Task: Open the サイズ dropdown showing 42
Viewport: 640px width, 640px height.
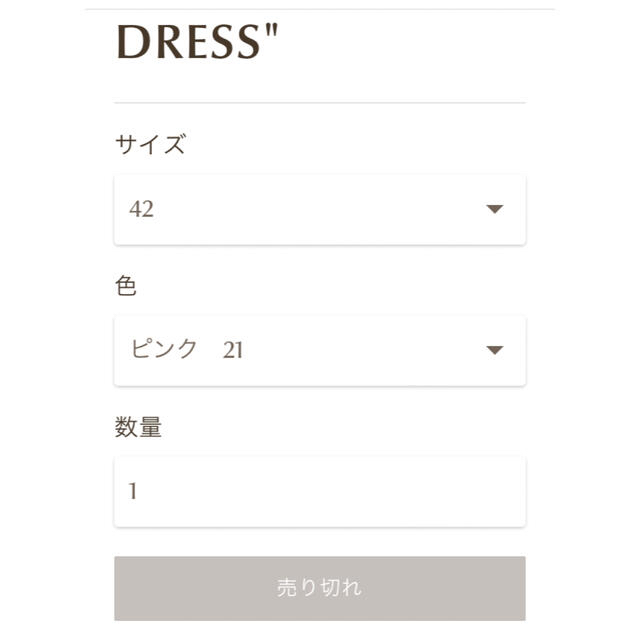Action: click(x=320, y=210)
